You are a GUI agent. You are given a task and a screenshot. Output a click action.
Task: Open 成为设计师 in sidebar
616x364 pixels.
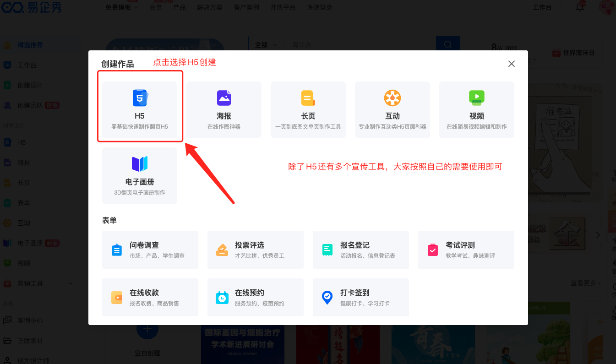(33, 360)
